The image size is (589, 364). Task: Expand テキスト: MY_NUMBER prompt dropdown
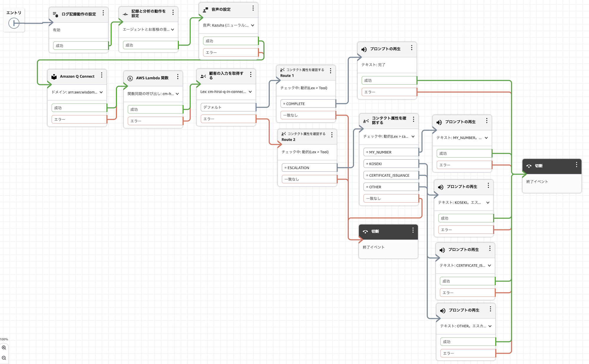point(486,138)
